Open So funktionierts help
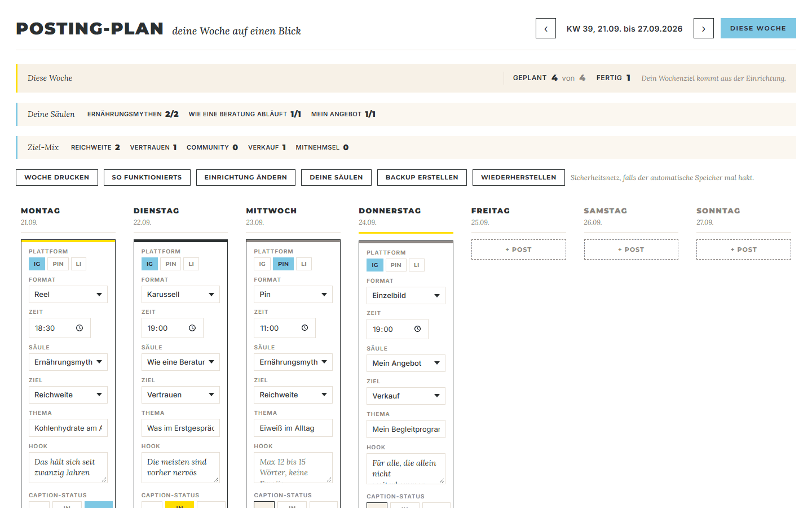This screenshot has height=508, width=812. (x=147, y=177)
